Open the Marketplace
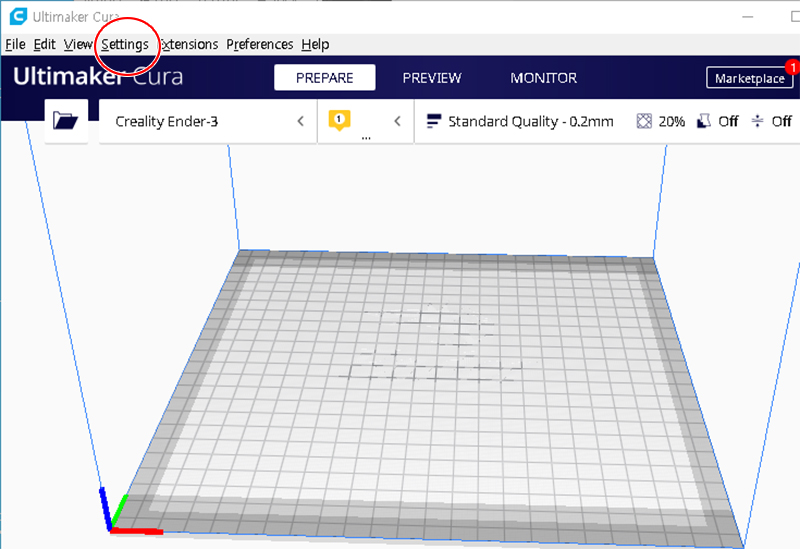800x549 pixels. 749,78
